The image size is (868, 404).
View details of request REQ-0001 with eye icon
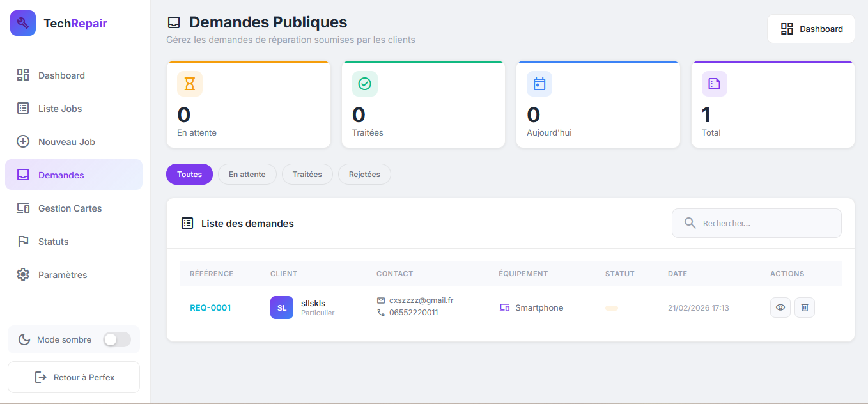tap(780, 307)
